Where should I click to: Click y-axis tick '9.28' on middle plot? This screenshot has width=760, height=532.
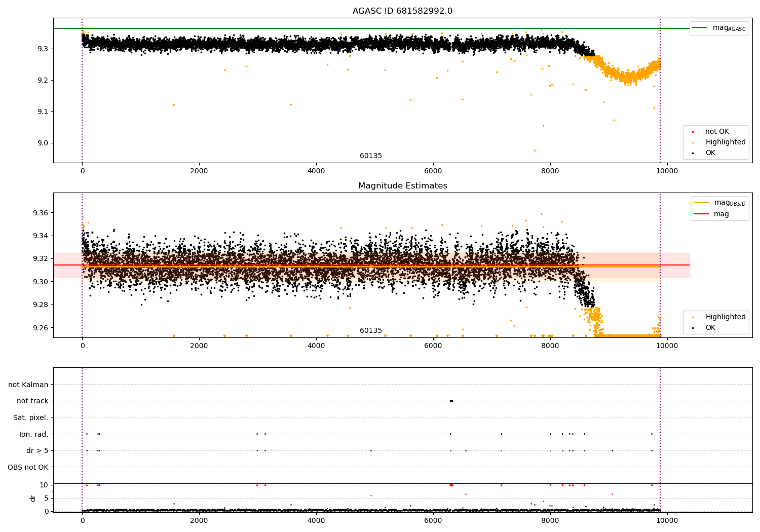pos(41,305)
